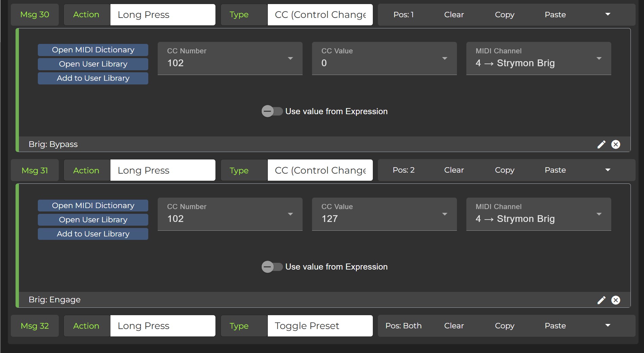Screen dimensions: 644x353
Task: Click the Long Press action field of Msg 30
Action: (162, 15)
